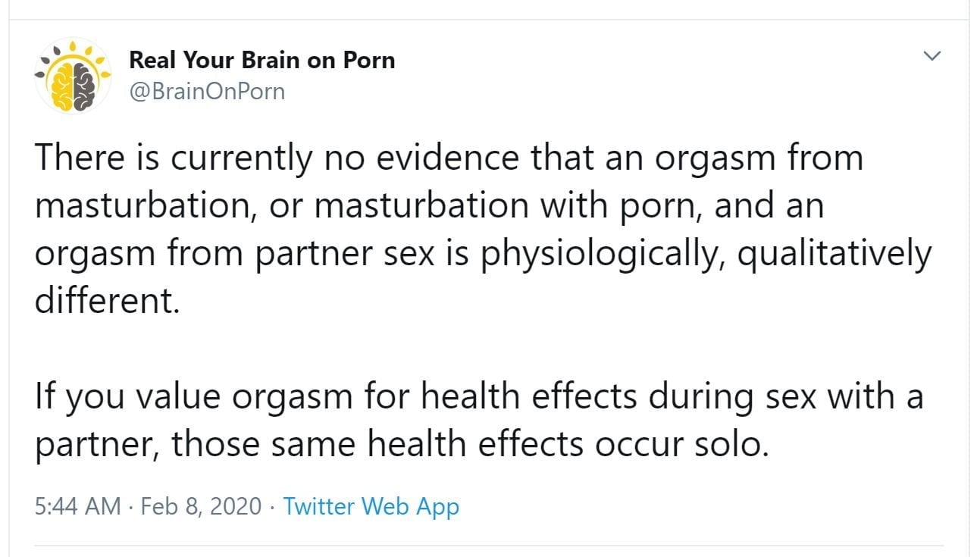Screen dimensions: 980x557
Task: Click the word "currently" in the first line
Action: 240,158
